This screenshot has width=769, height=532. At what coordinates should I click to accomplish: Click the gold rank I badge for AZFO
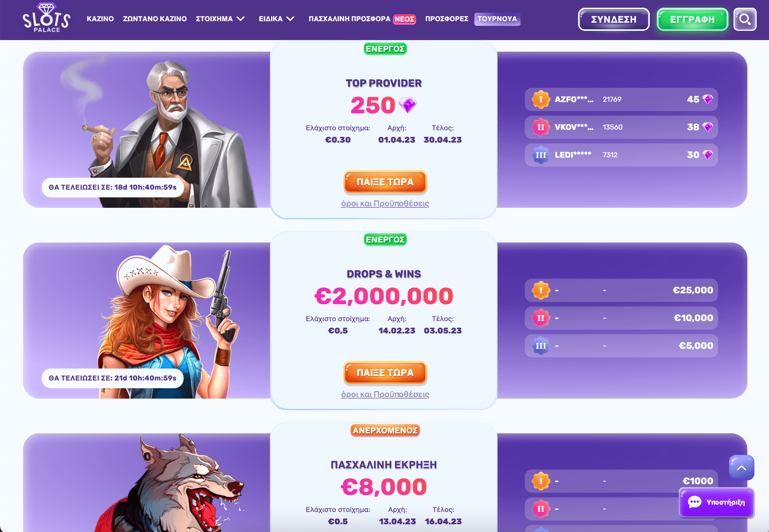[x=541, y=99]
